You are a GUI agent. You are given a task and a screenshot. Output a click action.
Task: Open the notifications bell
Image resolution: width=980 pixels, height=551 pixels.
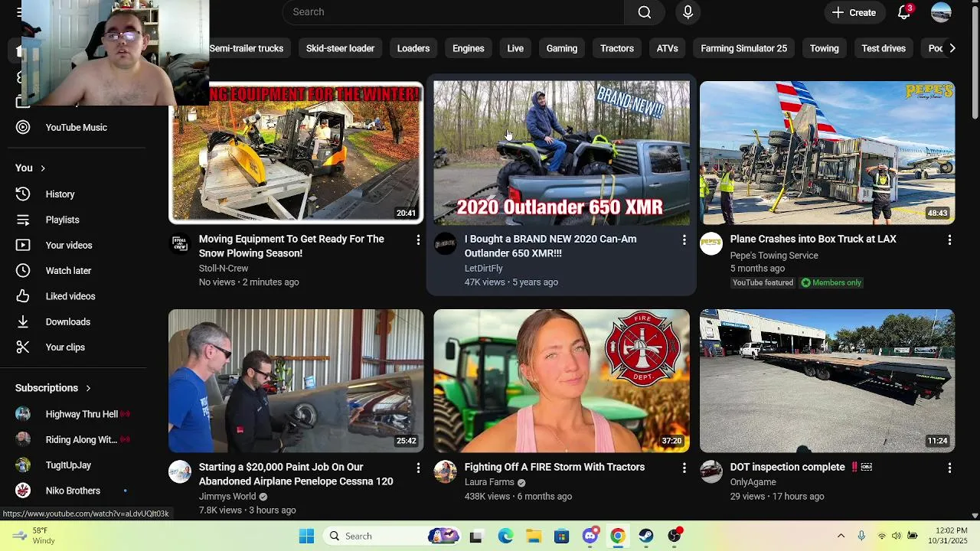click(x=904, y=12)
